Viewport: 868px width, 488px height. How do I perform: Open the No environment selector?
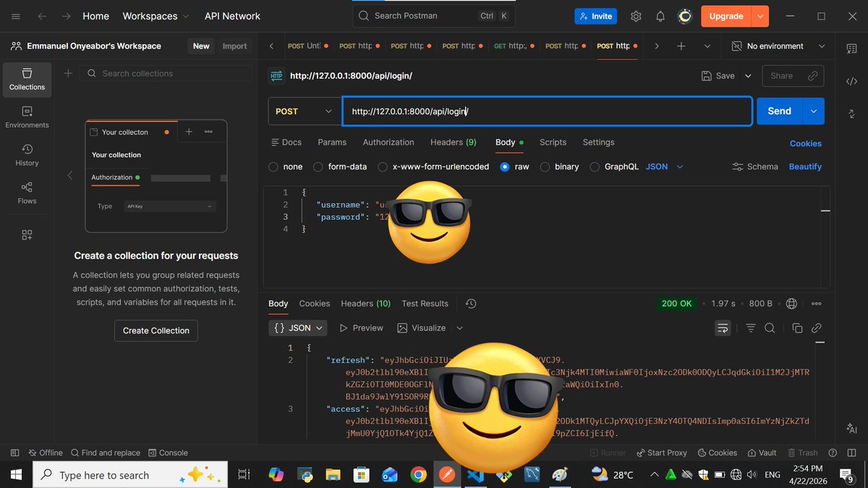[777, 46]
